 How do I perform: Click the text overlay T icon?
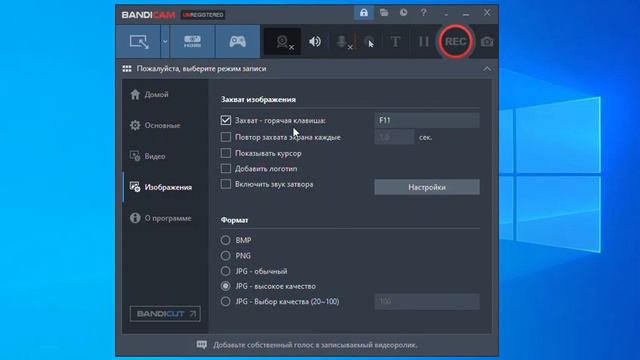[395, 42]
